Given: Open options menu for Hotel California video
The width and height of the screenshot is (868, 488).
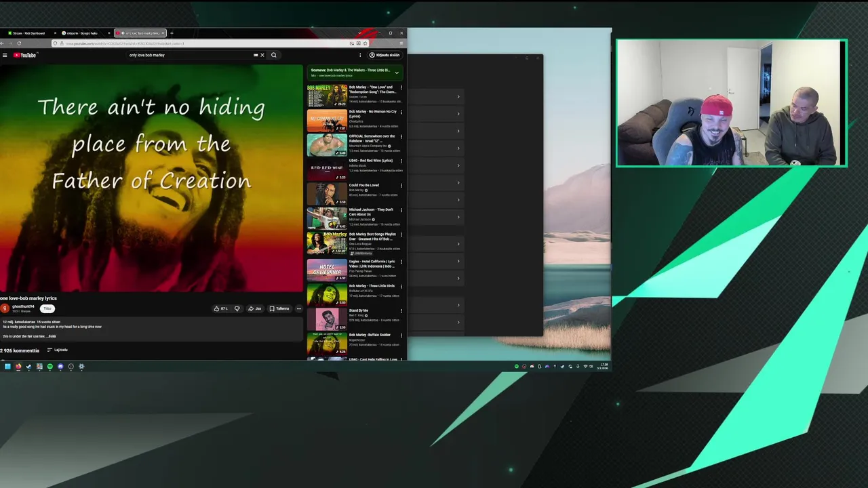Looking at the screenshot, I should [401, 262].
